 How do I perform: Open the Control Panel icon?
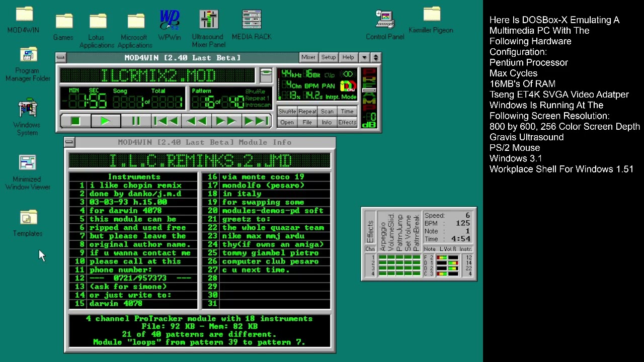(385, 25)
